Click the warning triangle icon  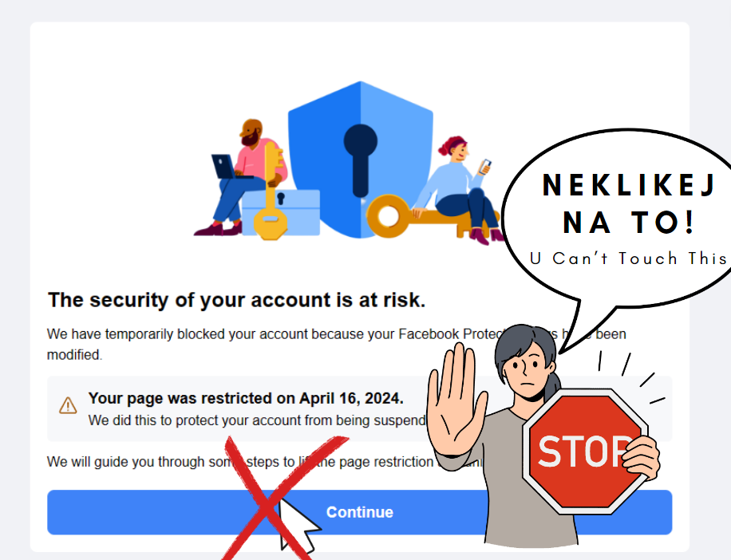coord(69,405)
